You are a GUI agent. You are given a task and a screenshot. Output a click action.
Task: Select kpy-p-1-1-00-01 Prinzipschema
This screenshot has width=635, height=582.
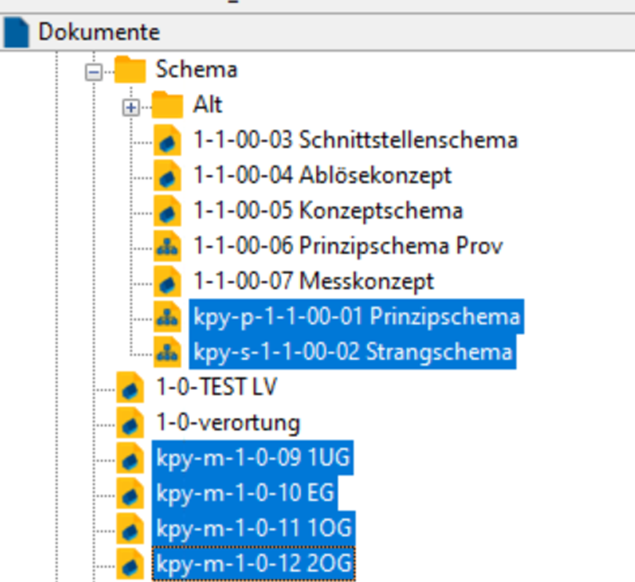tap(356, 317)
